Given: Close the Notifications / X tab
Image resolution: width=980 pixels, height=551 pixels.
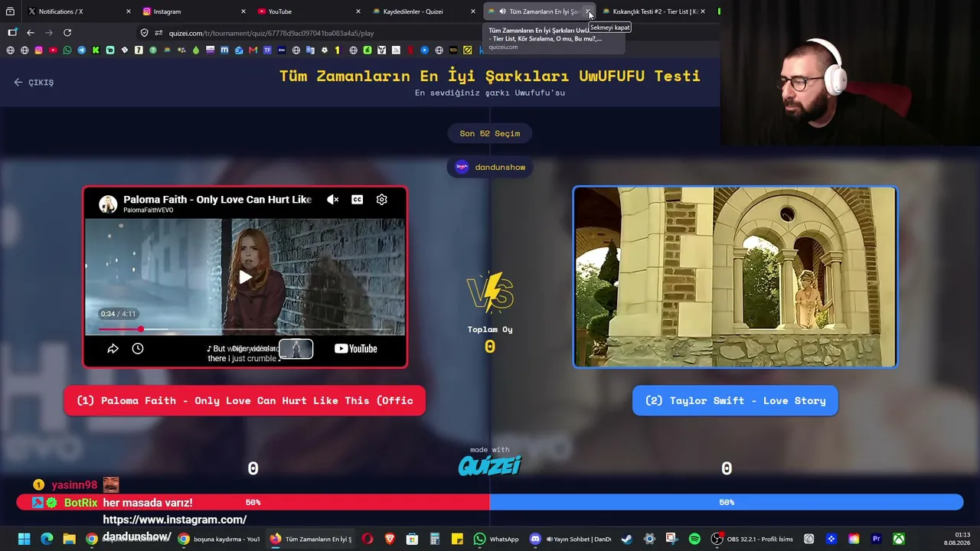Looking at the screenshot, I should [x=128, y=11].
